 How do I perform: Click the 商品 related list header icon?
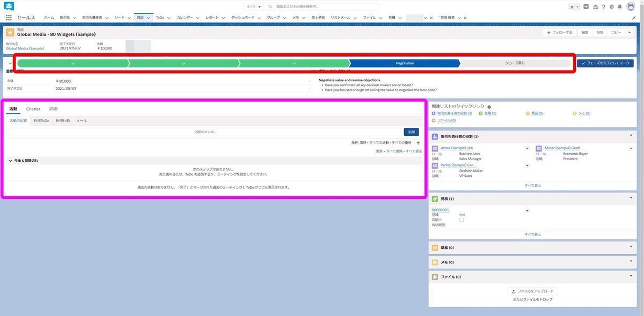click(435, 248)
